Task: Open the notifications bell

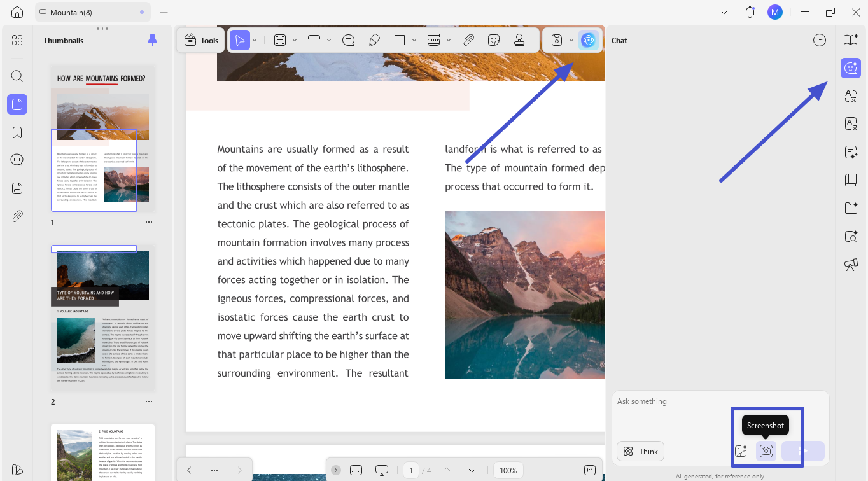Action: [750, 12]
